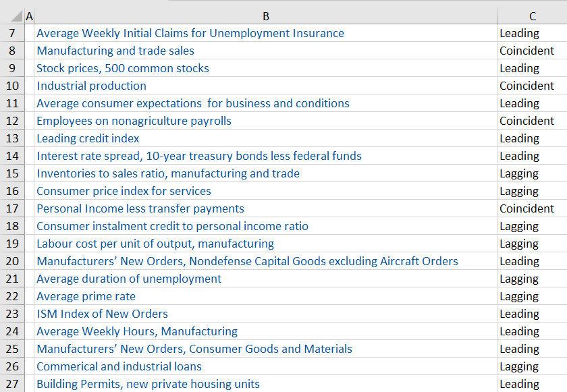The image size is (567, 392).
Task: Click row 7 heading to select the row
Action: [13, 33]
